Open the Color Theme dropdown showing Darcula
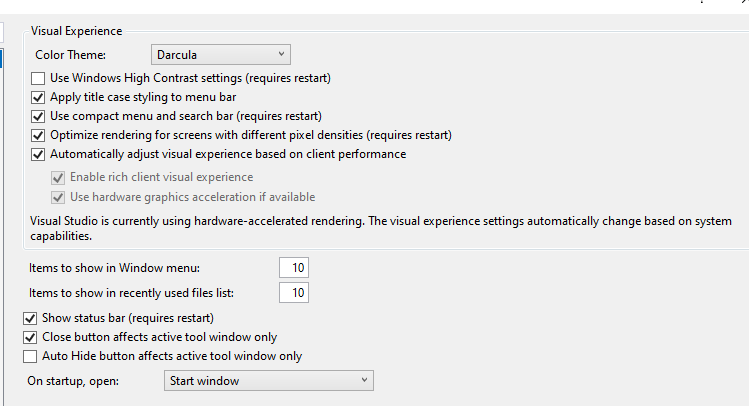This screenshot has height=406, width=749. point(221,54)
